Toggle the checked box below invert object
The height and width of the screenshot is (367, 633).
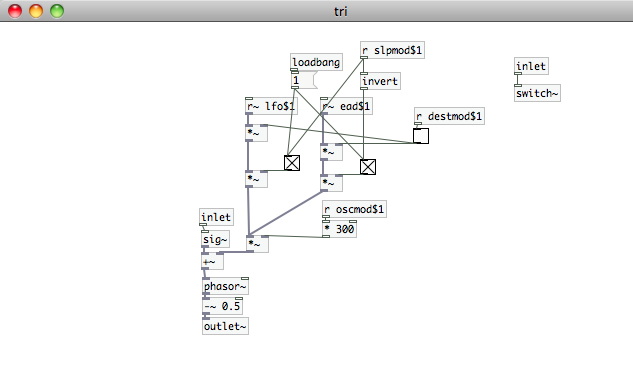point(368,167)
